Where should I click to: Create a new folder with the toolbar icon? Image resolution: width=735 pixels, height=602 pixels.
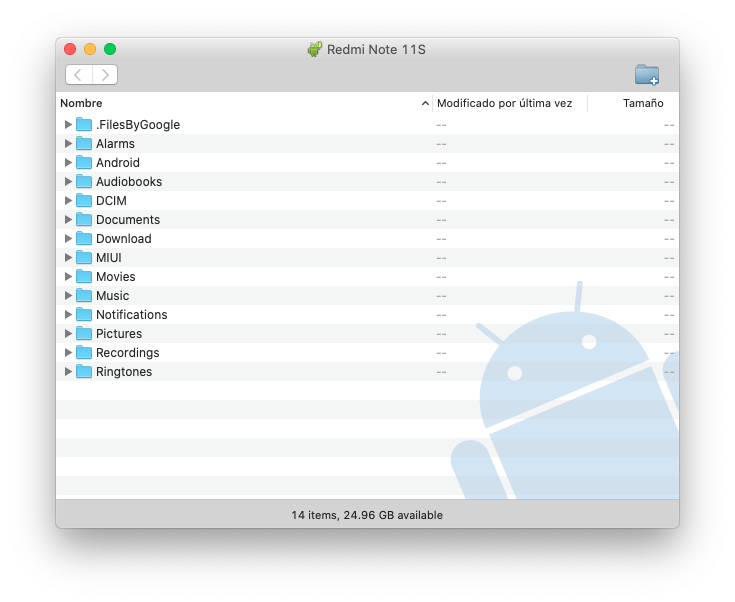click(647, 75)
